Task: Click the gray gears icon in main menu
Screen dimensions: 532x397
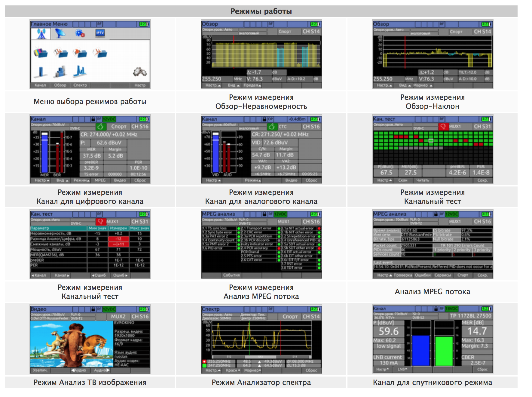Action: [140, 72]
